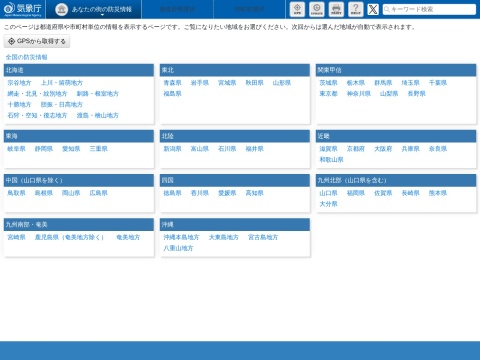
Task: Choose 石川県
Action: [227, 149]
